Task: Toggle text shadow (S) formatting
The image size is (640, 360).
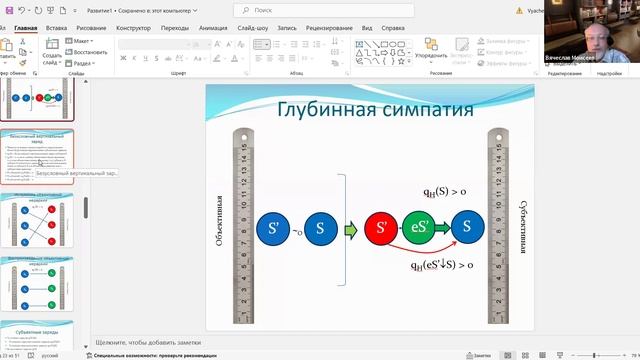Action: [156, 59]
